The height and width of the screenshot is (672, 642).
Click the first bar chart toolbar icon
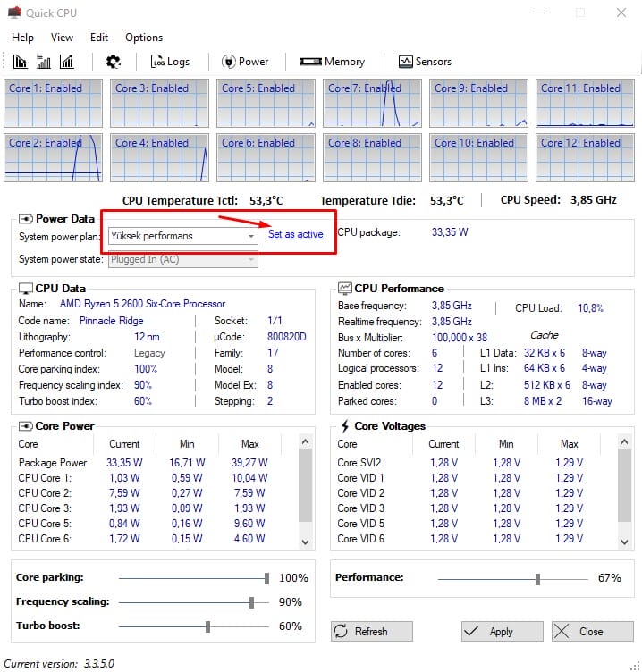point(21,62)
